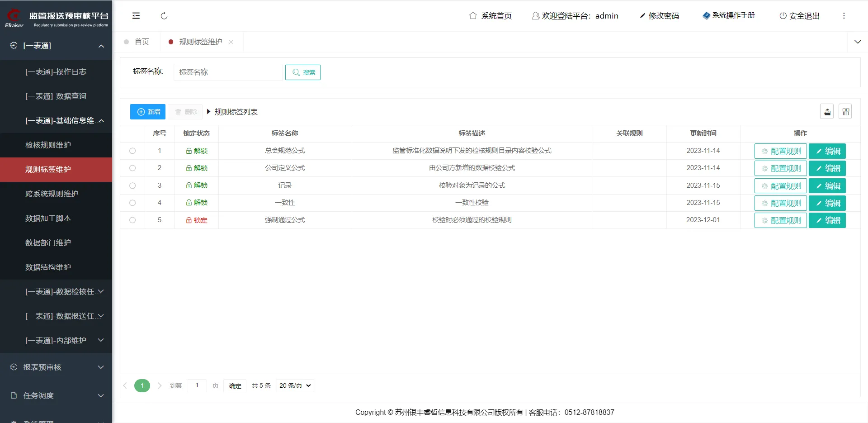Click the refresh icon in top bar
This screenshot has width=868, height=423.
(164, 16)
